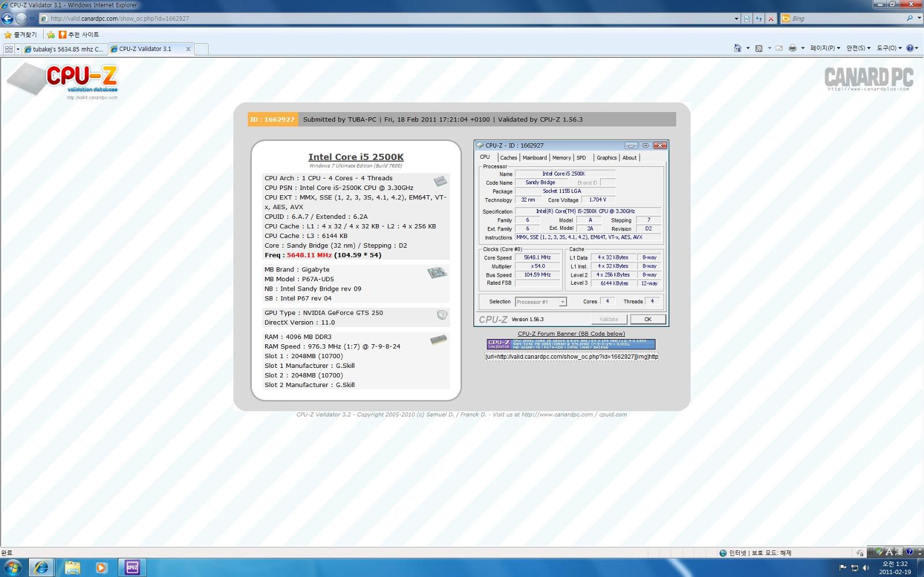
Task: Expand the Print options dropdown arrow
Action: 803,48
